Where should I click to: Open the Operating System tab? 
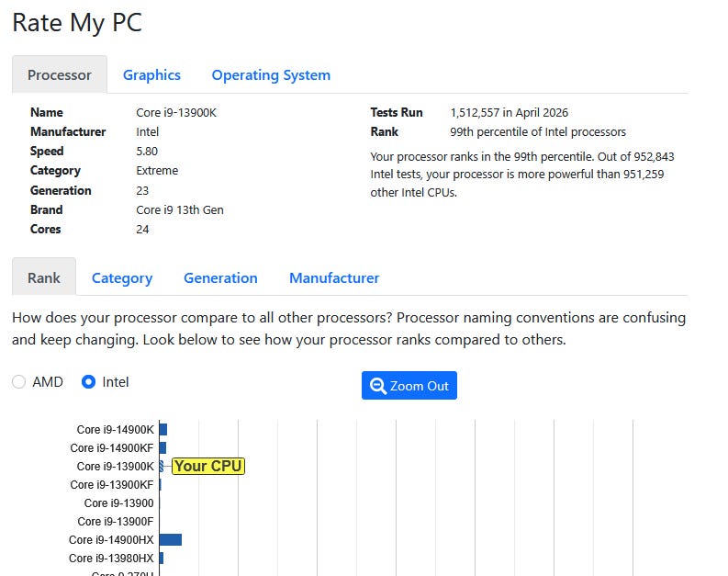271,74
